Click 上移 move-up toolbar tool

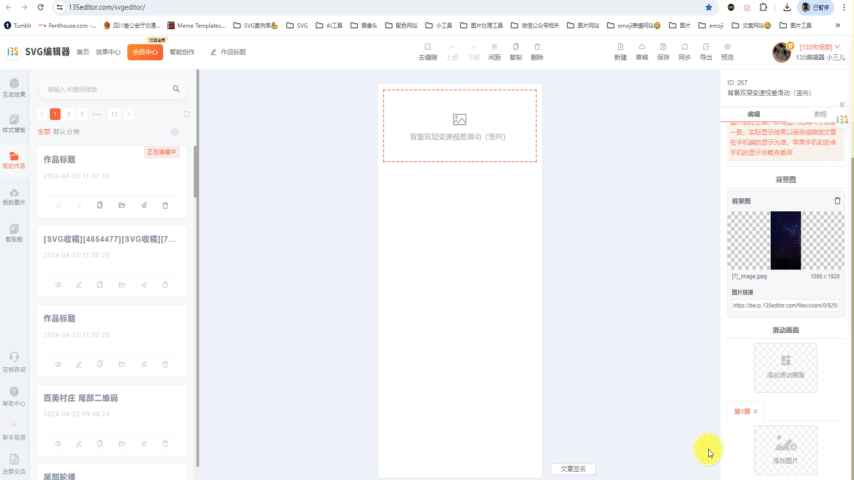(452, 52)
